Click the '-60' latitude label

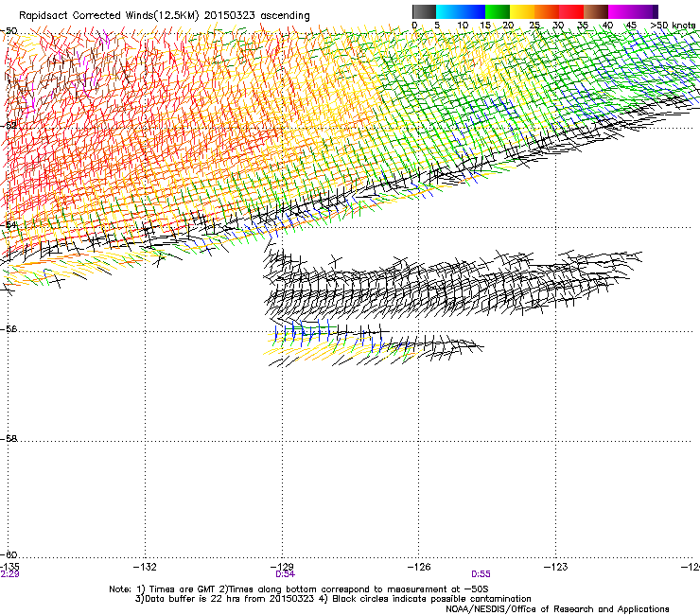pyautogui.click(x=9, y=554)
